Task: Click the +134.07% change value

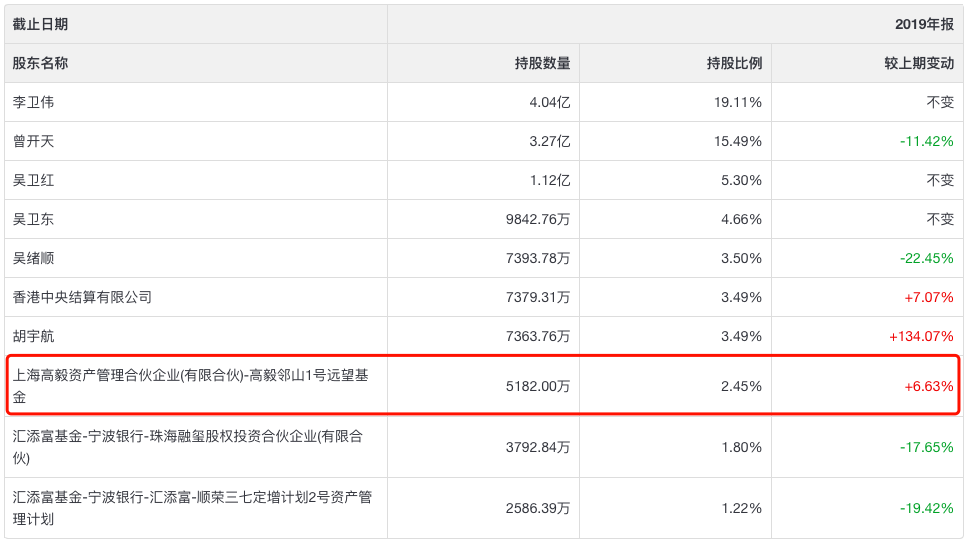Action: click(921, 336)
